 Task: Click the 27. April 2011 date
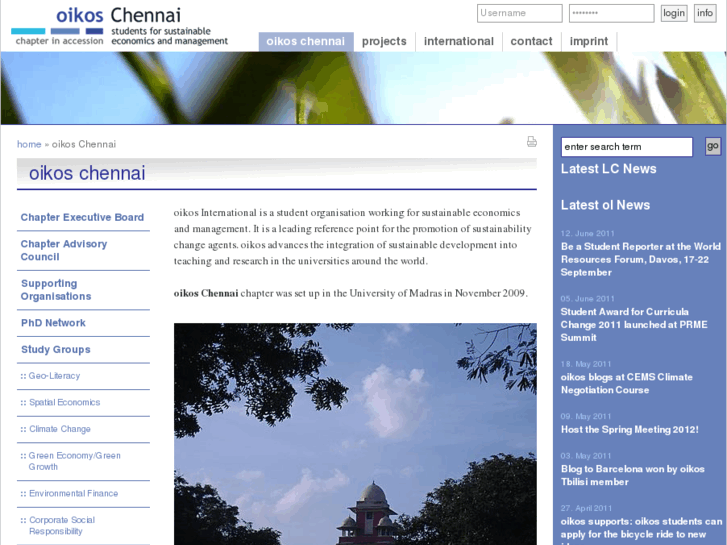tap(586, 508)
